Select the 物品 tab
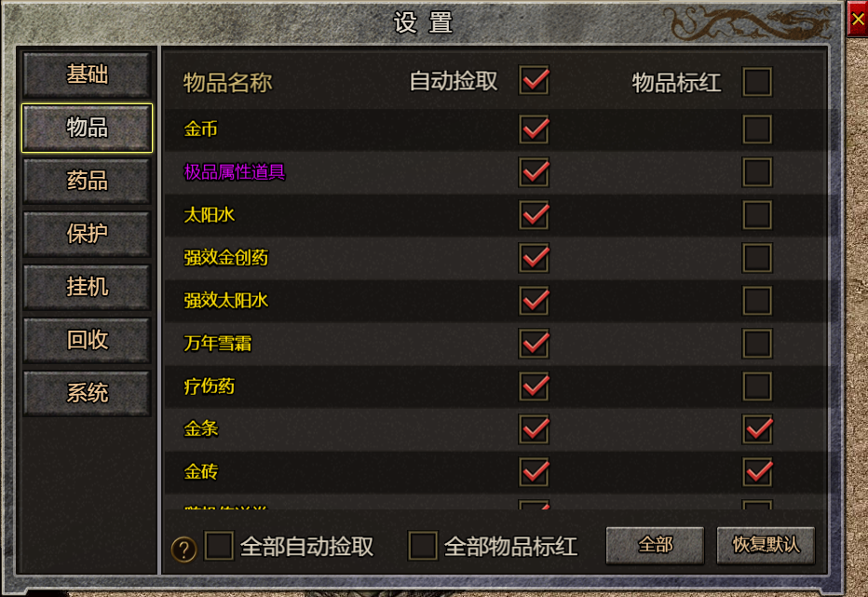 pos(87,128)
